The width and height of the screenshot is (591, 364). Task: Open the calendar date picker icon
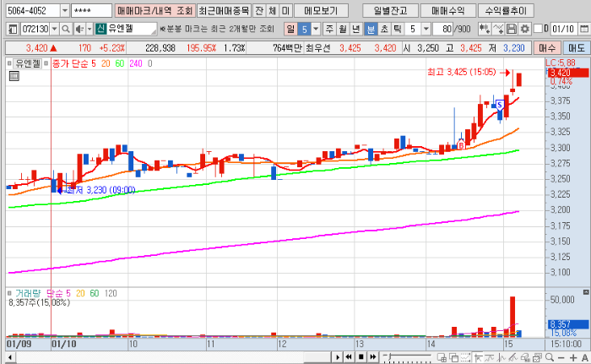tap(584, 29)
